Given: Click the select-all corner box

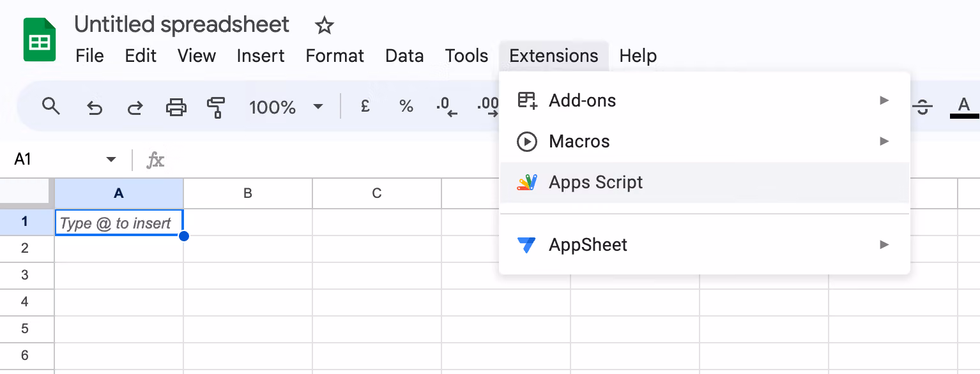Looking at the screenshot, I should [x=26, y=193].
